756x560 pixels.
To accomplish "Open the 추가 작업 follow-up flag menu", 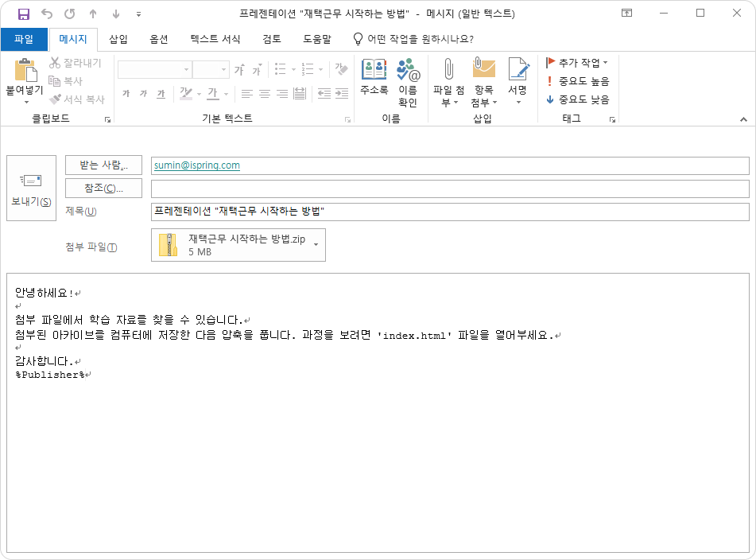I will [x=577, y=63].
